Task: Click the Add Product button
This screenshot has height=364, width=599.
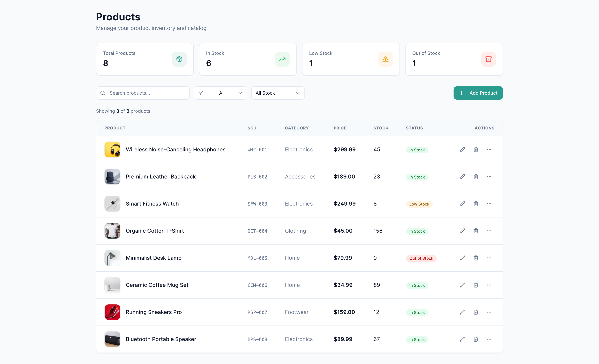Action: click(x=478, y=93)
